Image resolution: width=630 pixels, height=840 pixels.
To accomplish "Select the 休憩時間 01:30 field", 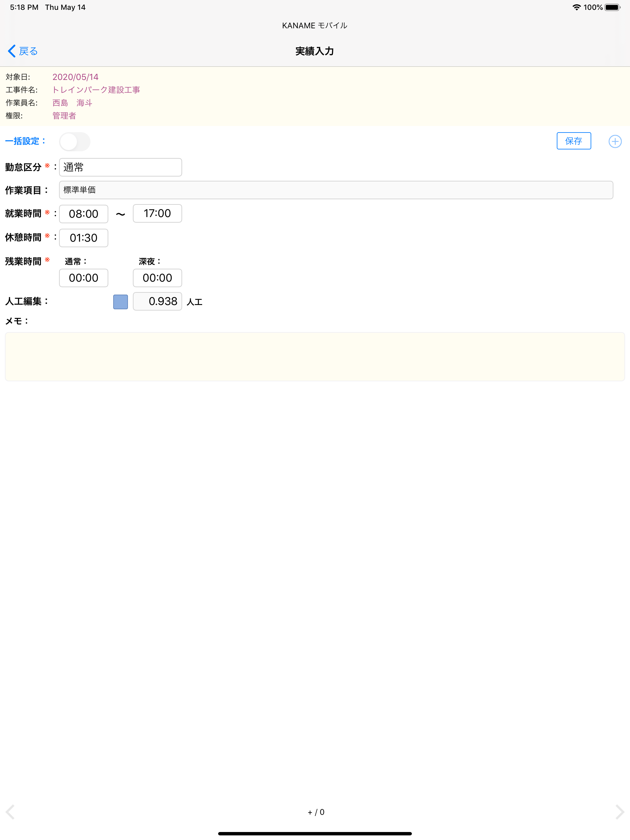I will [84, 238].
